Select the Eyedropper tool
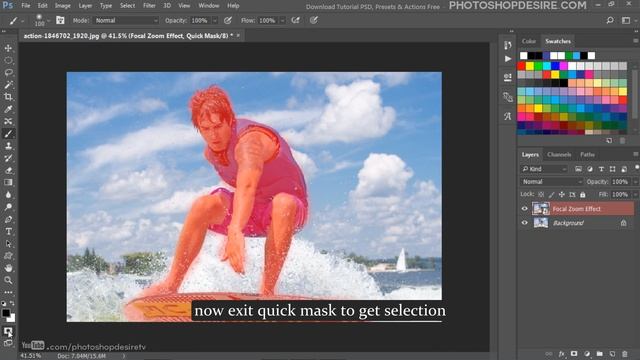 pos(8,109)
